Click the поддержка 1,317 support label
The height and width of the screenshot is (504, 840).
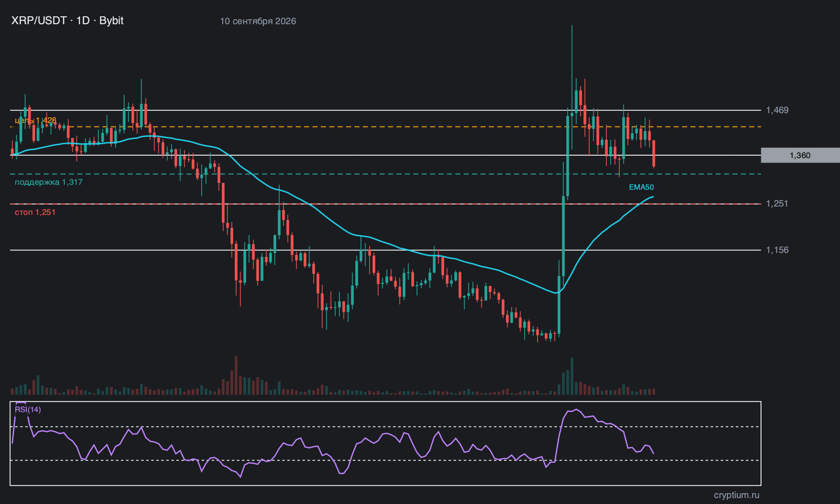pyautogui.click(x=48, y=182)
